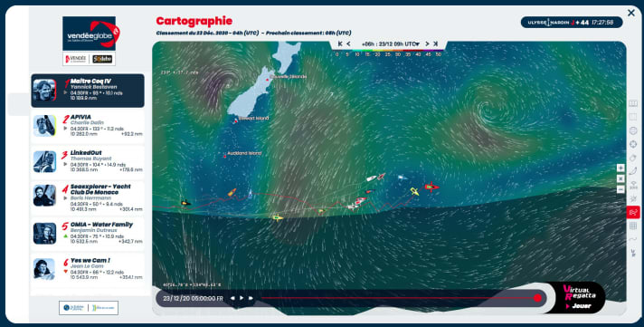Select Maître Coq IV ranking card

pos(88,91)
